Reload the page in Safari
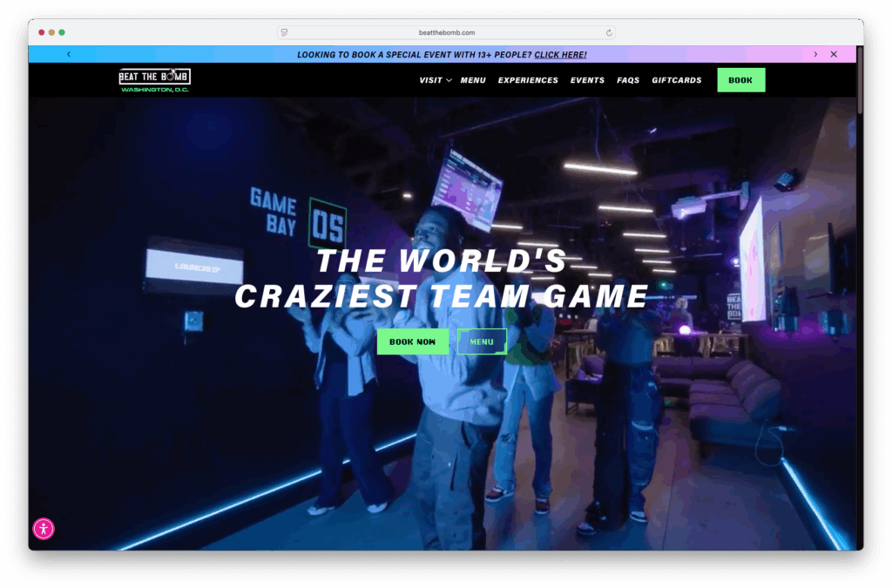 click(x=609, y=32)
